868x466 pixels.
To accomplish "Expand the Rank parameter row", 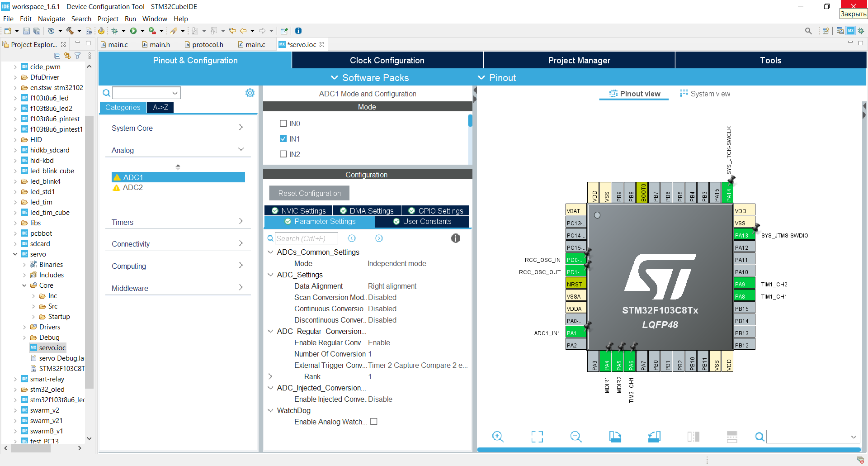I will coord(270,376).
